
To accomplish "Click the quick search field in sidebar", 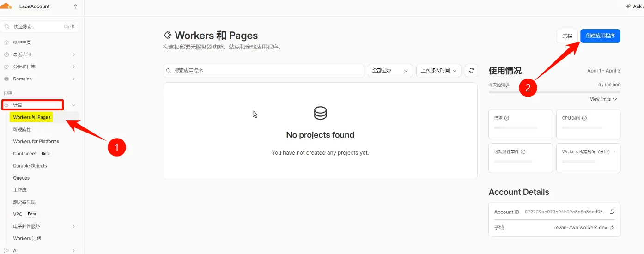I will coord(40,27).
